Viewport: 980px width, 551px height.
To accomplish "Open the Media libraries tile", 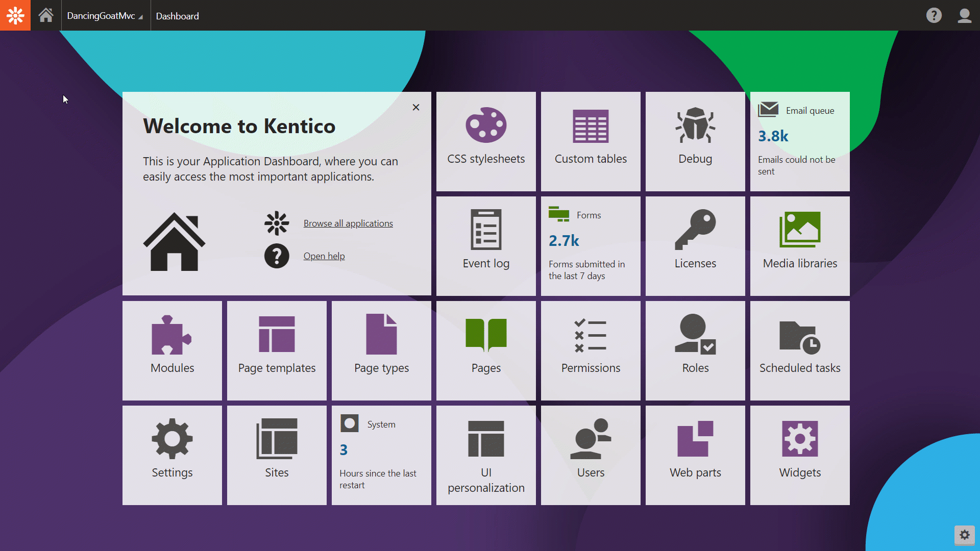I will pos(800,246).
